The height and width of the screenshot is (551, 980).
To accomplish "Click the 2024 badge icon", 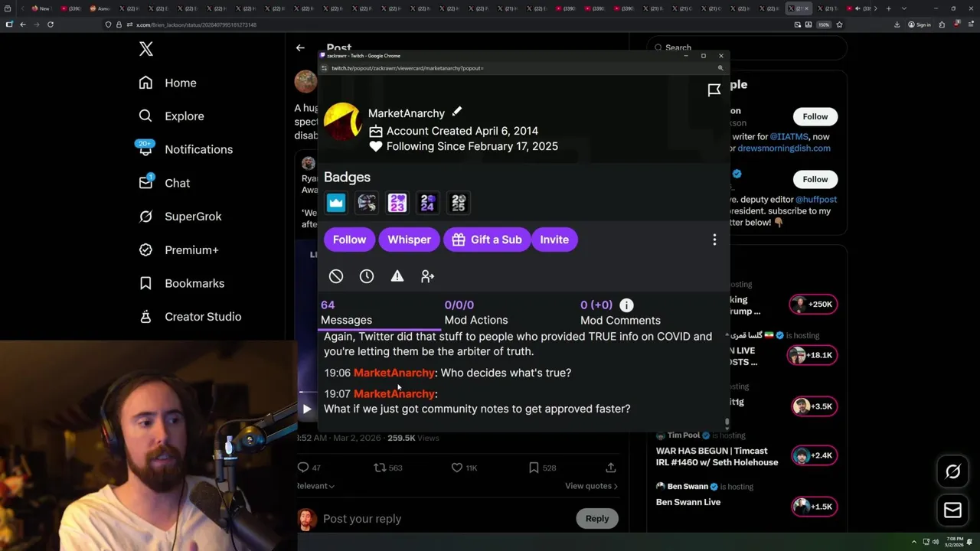I will click(428, 203).
